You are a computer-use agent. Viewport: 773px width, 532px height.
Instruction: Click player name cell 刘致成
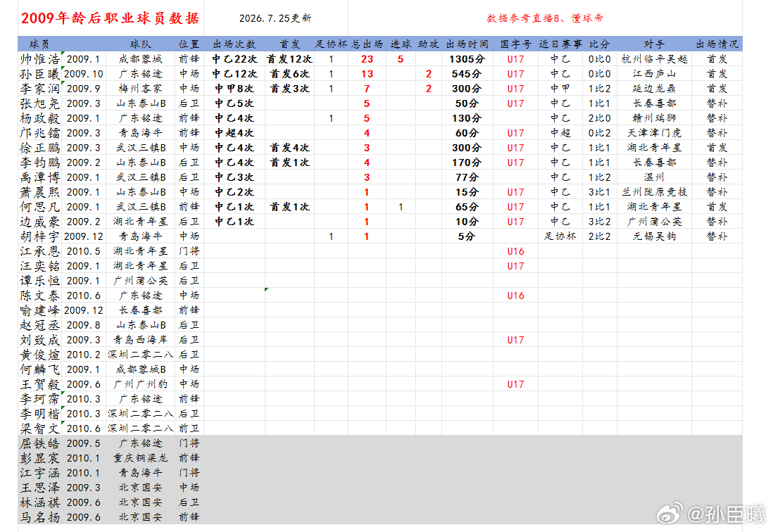(40, 340)
